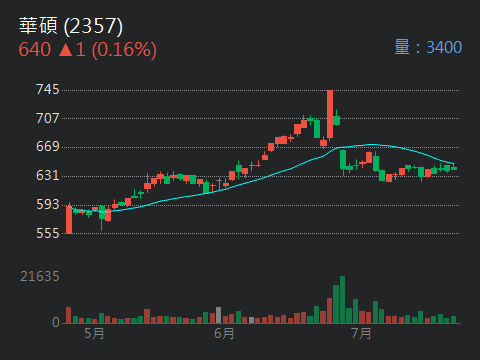480x360 pixels.
Task: Click the price change ▲1 (0.16%)
Action: coord(107,50)
